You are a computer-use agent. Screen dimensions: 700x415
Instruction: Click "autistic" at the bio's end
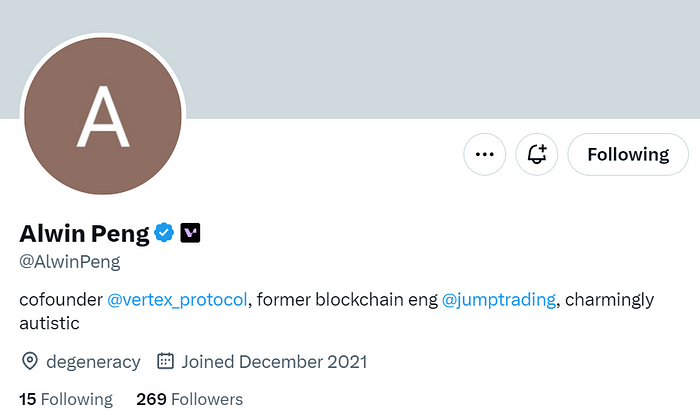pyautogui.click(x=49, y=323)
